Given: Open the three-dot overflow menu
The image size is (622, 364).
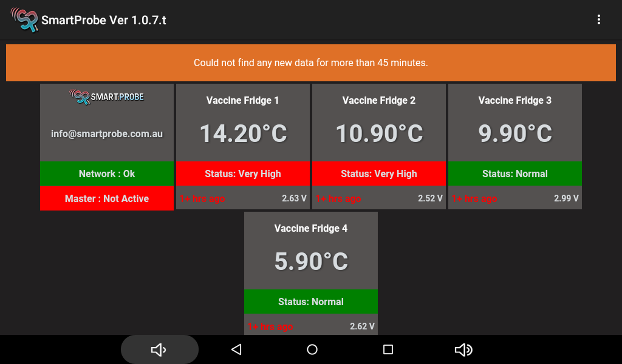Looking at the screenshot, I should (598, 20).
